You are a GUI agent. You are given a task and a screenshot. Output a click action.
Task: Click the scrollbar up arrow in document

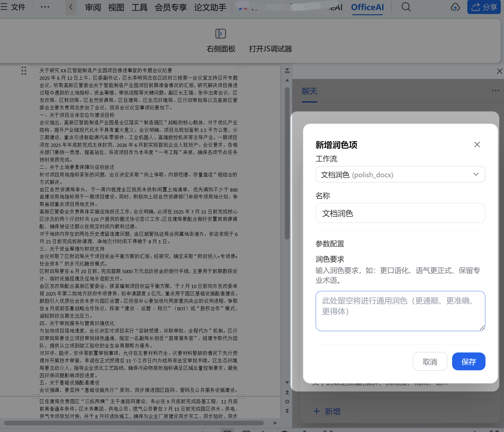pyautogui.click(x=287, y=80)
